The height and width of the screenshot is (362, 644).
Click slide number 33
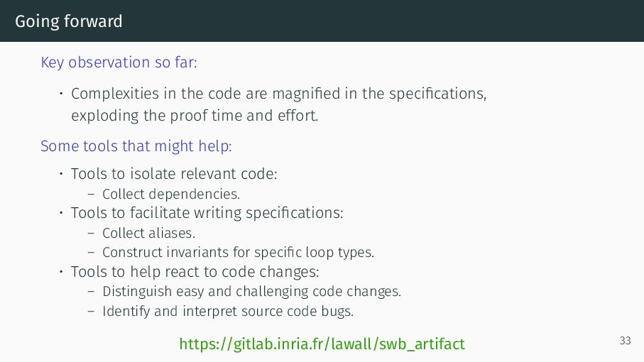click(625, 341)
